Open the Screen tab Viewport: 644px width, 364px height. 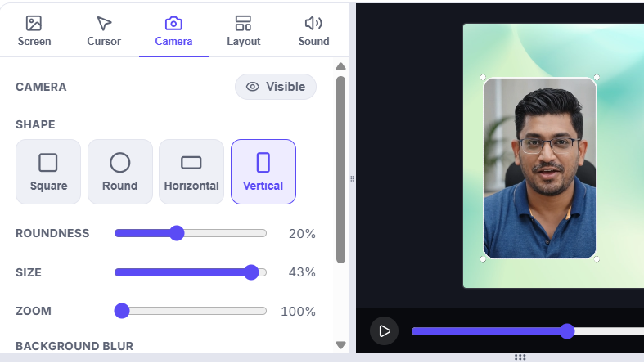pos(34,31)
